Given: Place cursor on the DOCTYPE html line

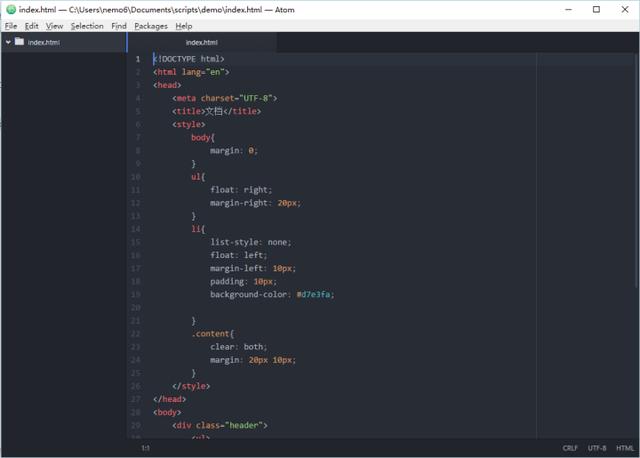Looking at the screenshot, I should tap(190, 59).
